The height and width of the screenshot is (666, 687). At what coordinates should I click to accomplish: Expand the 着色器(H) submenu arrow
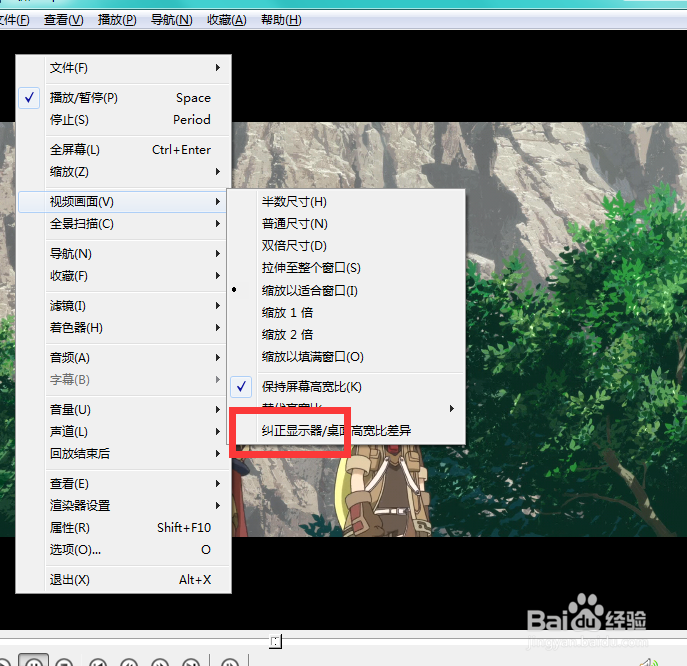click(x=218, y=328)
